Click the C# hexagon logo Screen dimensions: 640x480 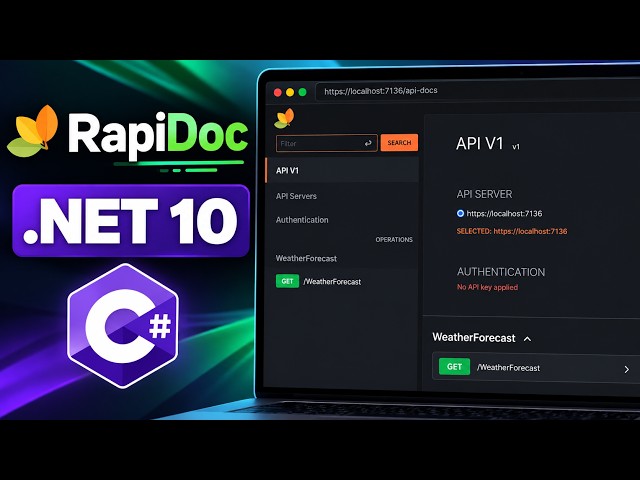(123, 326)
